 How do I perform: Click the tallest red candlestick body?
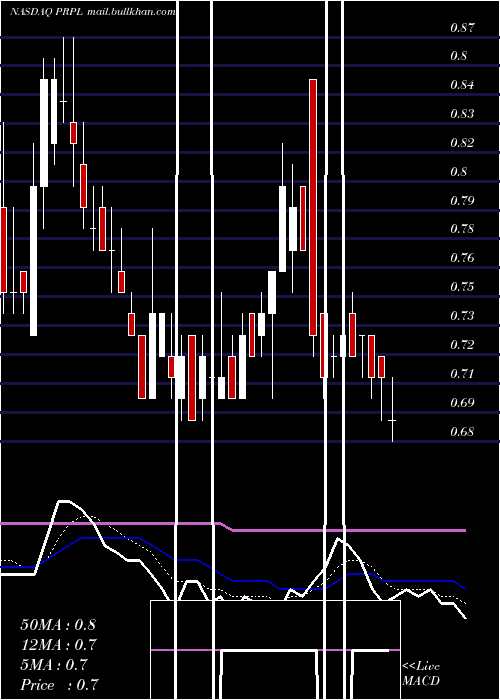click(313, 207)
